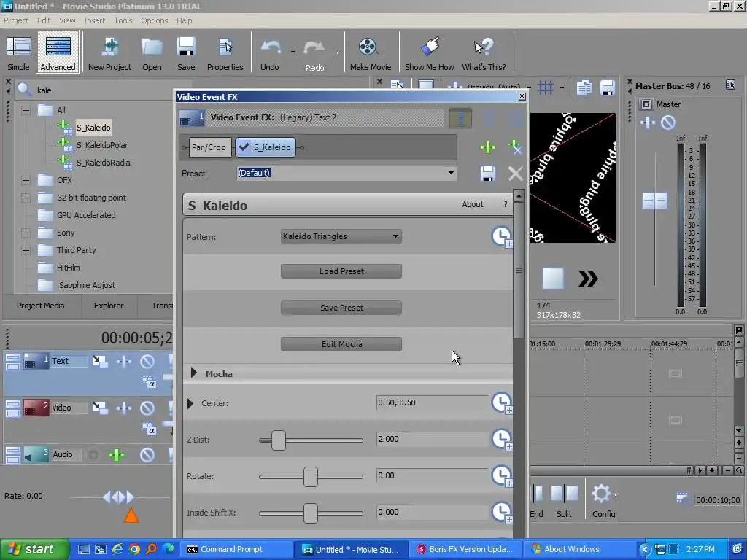
Task: Click the Load Preset button
Action: click(x=341, y=271)
